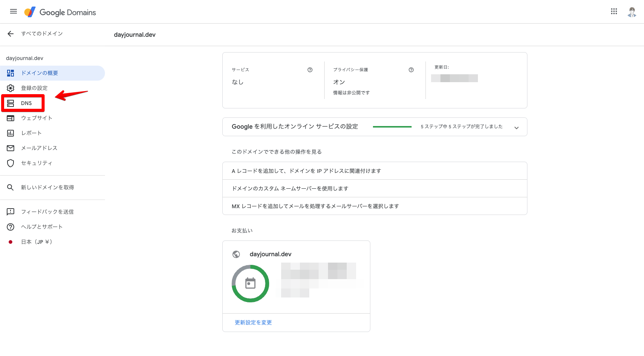Click the calendar renewal icon
The width and height of the screenshot is (644, 356).
point(250,283)
